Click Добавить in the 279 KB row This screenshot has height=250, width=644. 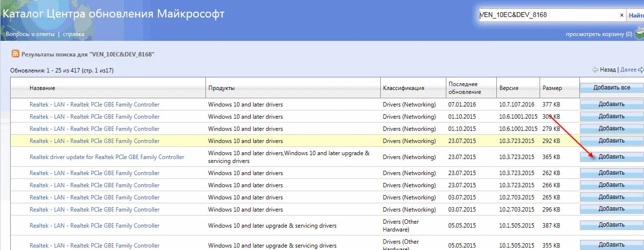(x=611, y=128)
